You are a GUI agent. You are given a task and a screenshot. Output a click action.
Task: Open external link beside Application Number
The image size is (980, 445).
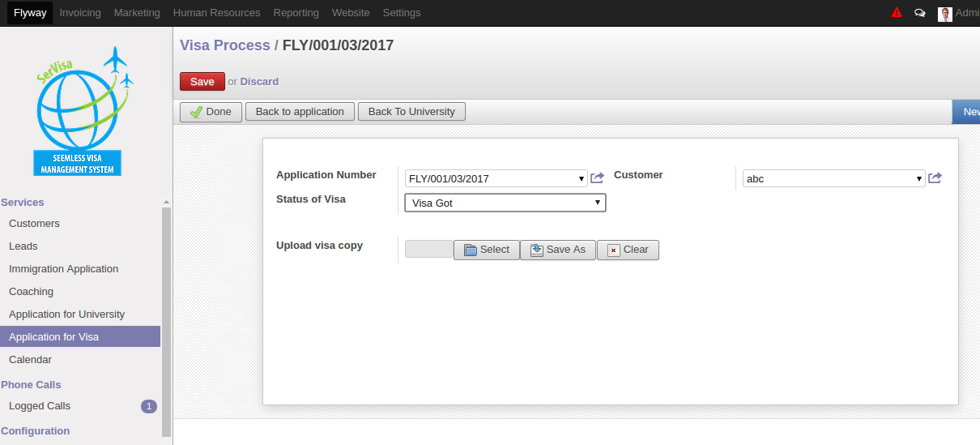click(x=597, y=178)
